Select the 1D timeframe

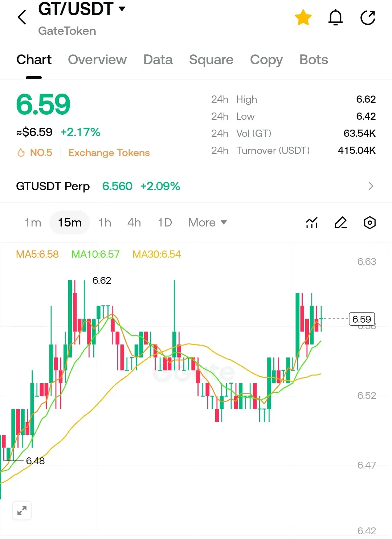pos(165,222)
